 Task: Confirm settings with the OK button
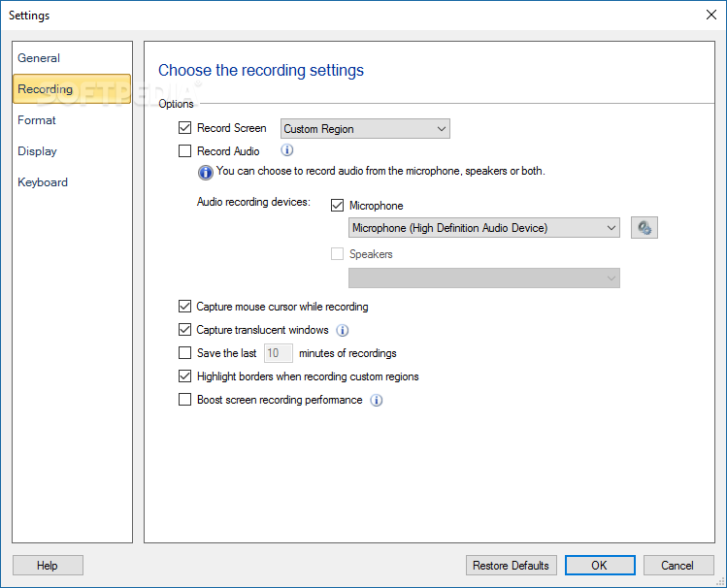600,566
